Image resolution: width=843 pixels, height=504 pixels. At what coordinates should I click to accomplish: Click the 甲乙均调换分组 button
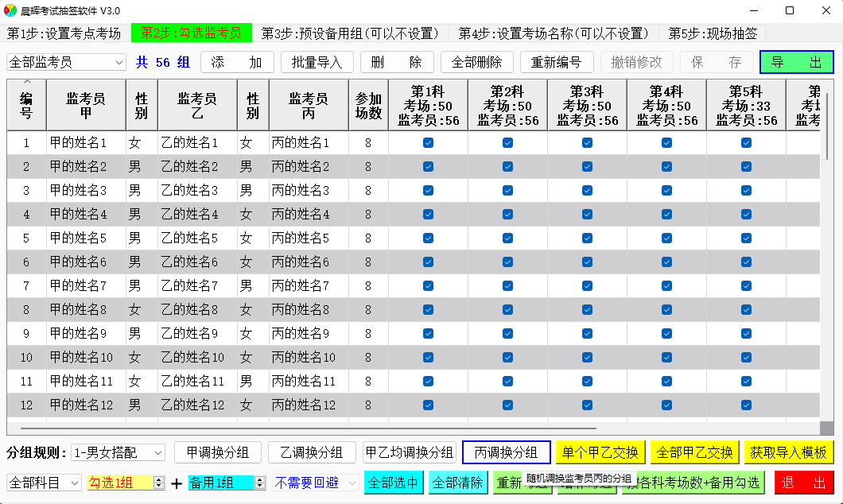click(410, 452)
